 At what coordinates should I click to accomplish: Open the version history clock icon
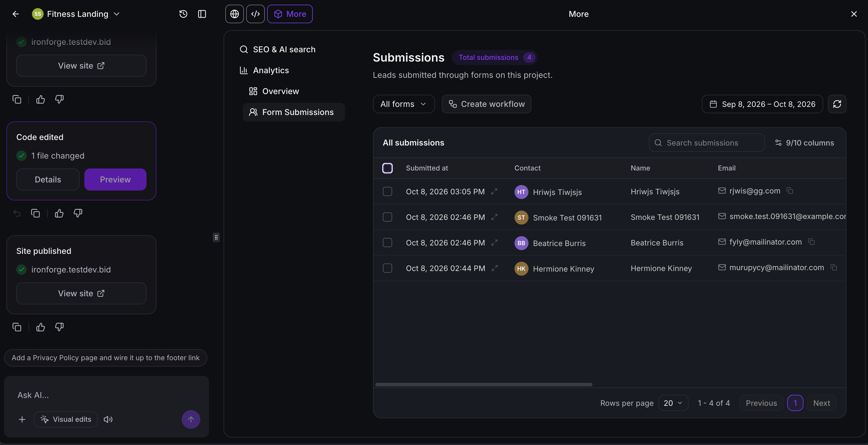click(x=183, y=14)
